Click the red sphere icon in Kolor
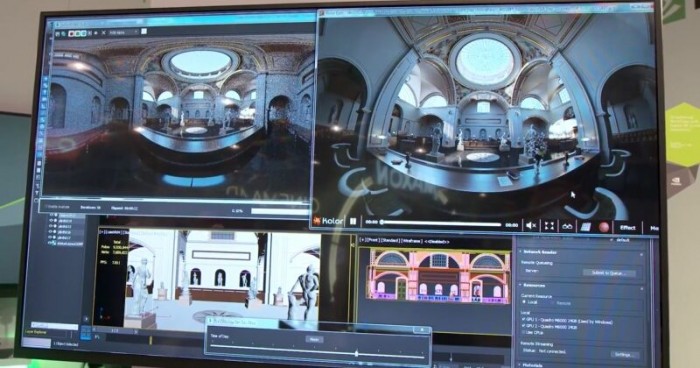The height and width of the screenshot is (368, 700). pyautogui.click(x=604, y=228)
